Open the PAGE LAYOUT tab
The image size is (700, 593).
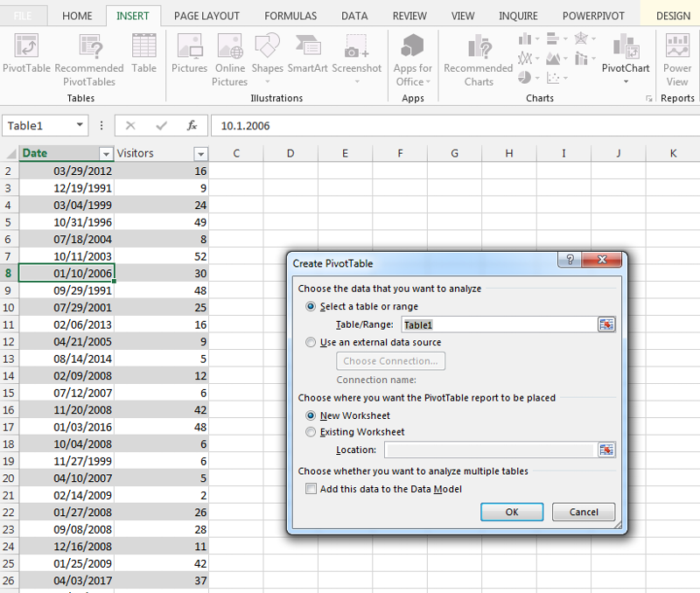206,16
